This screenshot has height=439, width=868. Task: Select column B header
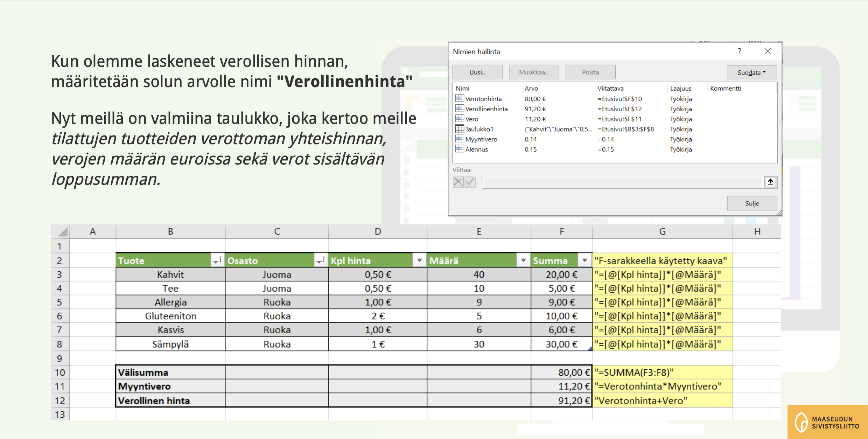pos(170,231)
